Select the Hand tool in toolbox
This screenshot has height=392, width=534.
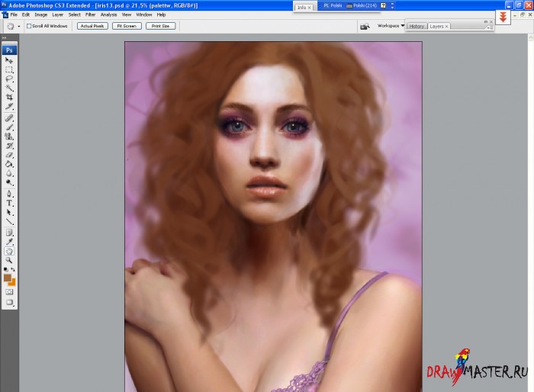coord(9,252)
